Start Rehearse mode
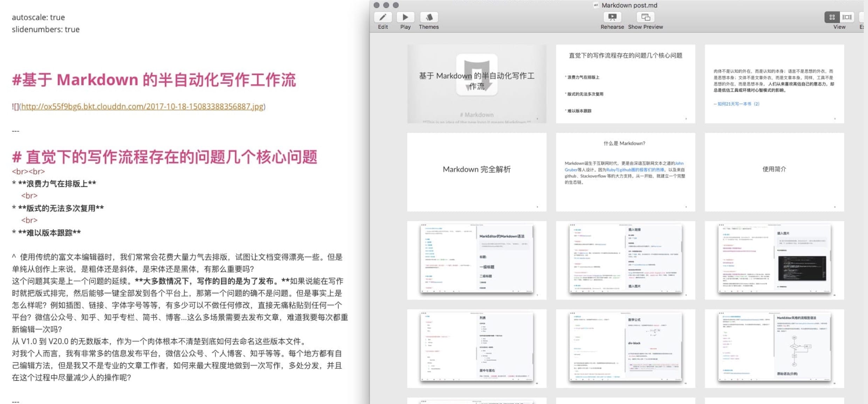Image resolution: width=868 pixels, height=404 pixels. (x=612, y=17)
